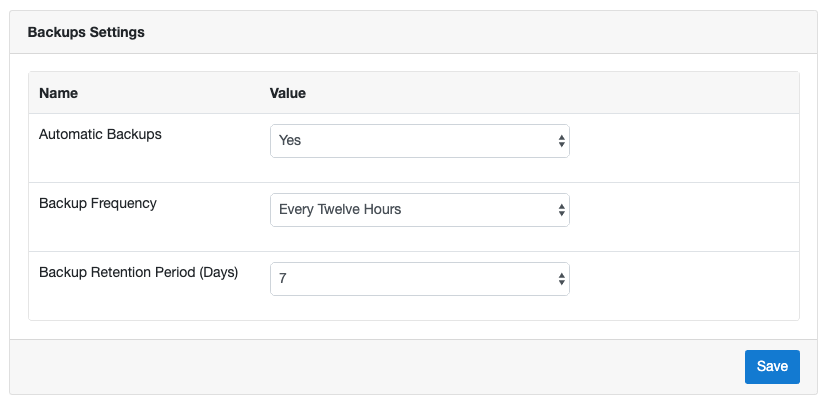This screenshot has width=829, height=407.
Task: Click the 'Every Twelve Hours' selected value
Action: [x=340, y=209]
